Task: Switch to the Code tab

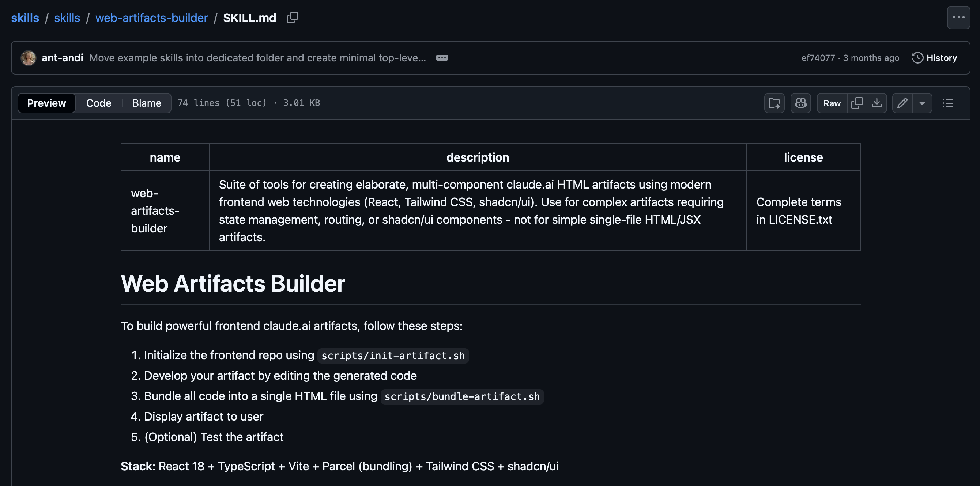Action: (98, 103)
